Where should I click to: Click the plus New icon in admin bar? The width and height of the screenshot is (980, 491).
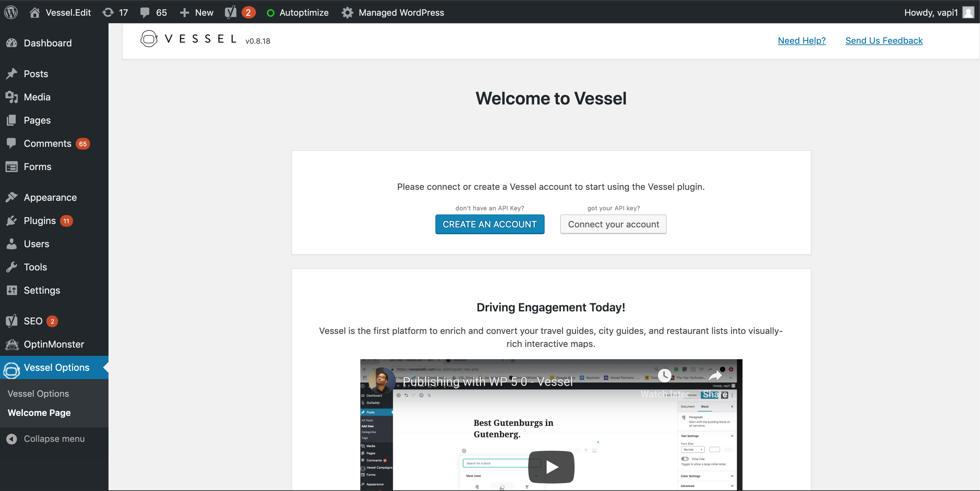(x=185, y=13)
